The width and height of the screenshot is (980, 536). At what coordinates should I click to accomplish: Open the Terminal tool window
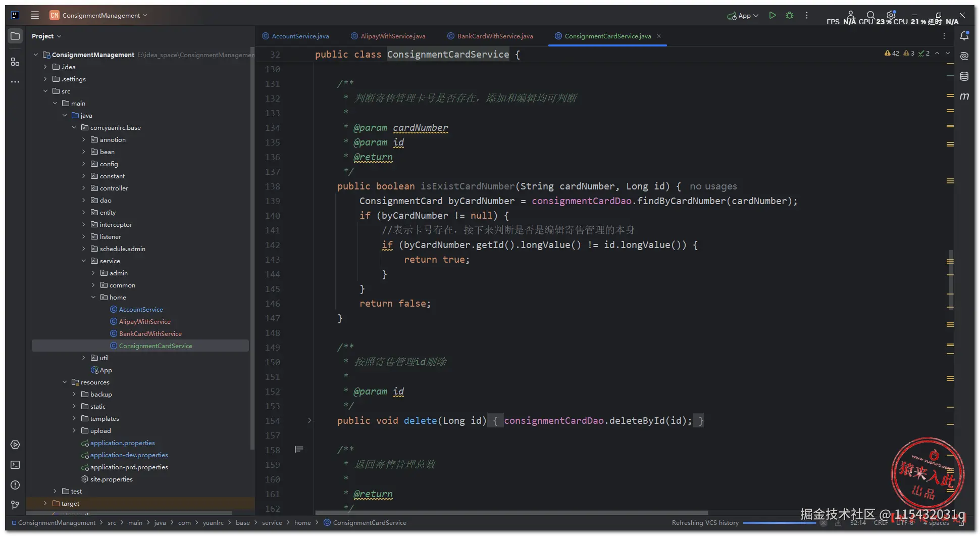point(15,465)
